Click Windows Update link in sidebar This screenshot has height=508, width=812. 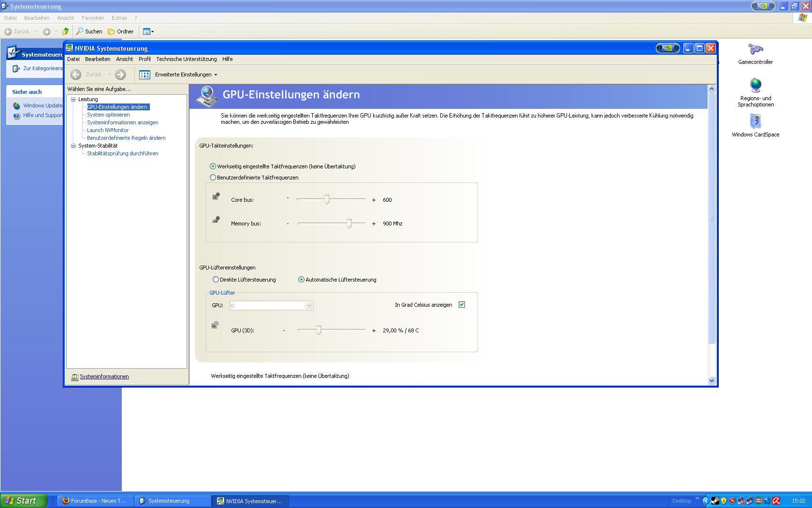[43, 105]
